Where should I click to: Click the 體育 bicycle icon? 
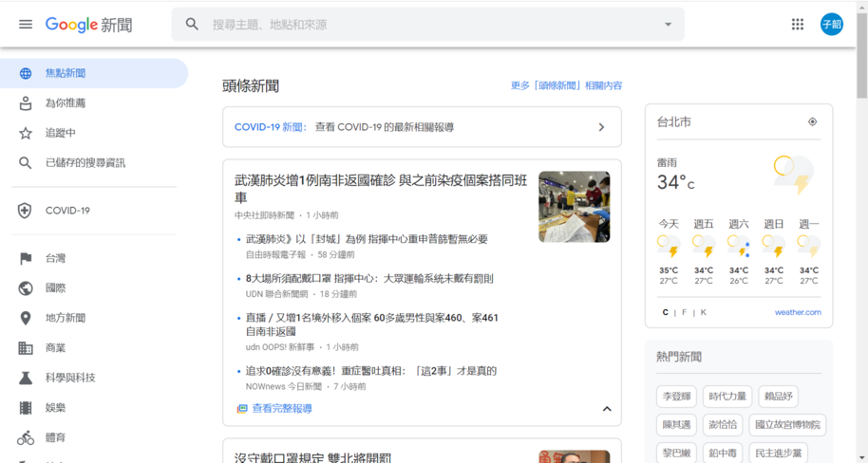tap(26, 437)
